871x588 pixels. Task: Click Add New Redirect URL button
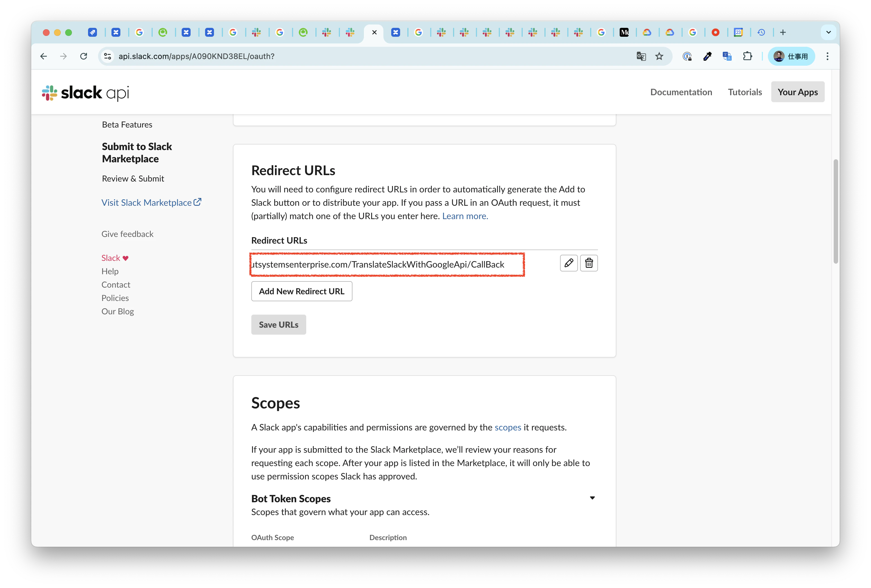click(x=301, y=291)
